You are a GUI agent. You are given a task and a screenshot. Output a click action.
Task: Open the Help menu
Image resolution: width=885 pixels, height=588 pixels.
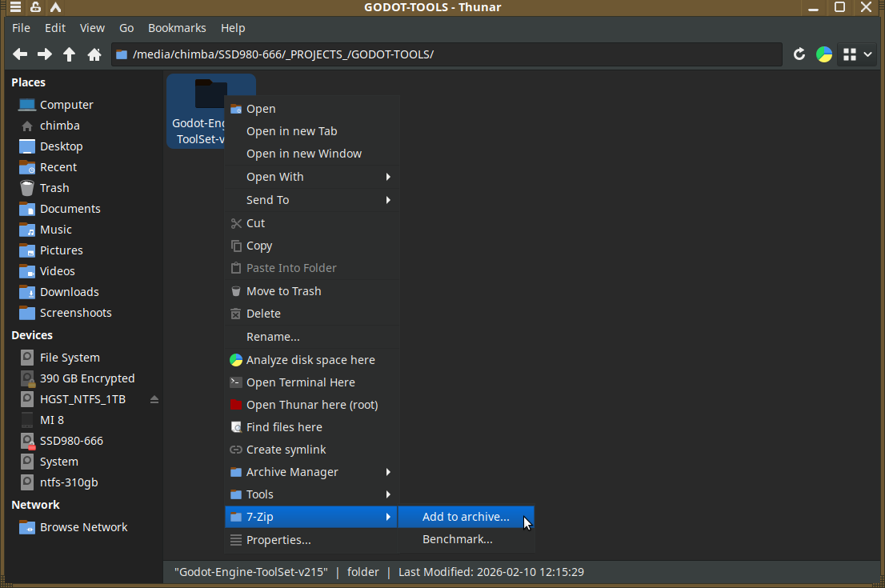tap(233, 28)
